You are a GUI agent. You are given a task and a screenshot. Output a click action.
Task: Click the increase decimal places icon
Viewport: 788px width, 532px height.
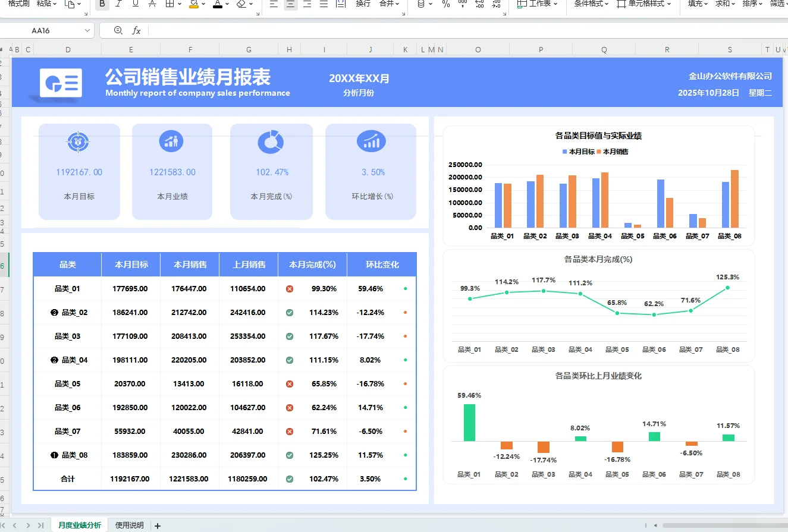pos(479,5)
